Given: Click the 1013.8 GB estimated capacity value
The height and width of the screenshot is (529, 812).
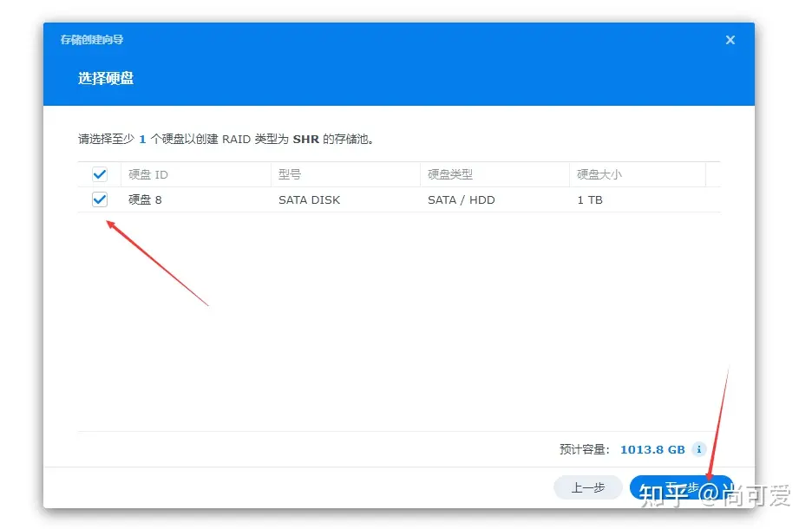Looking at the screenshot, I should pyautogui.click(x=652, y=449).
